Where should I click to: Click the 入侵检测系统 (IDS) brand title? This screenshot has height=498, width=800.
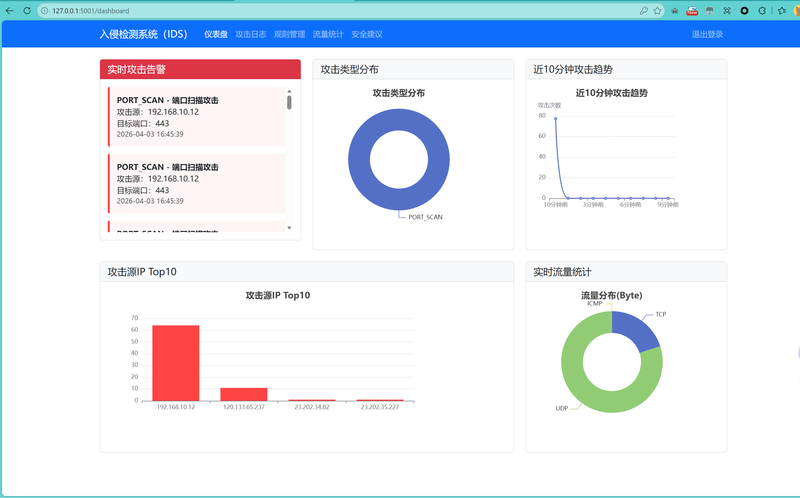[143, 34]
